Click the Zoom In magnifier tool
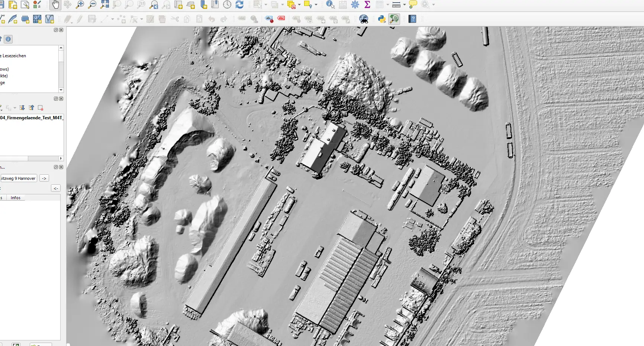 click(x=80, y=5)
